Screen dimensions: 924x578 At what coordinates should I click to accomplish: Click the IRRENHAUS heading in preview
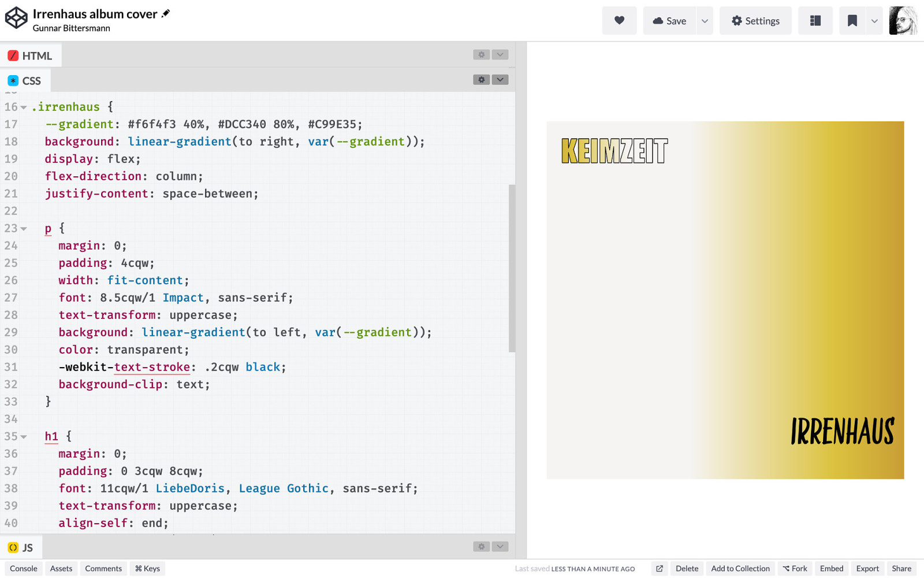coord(843,431)
